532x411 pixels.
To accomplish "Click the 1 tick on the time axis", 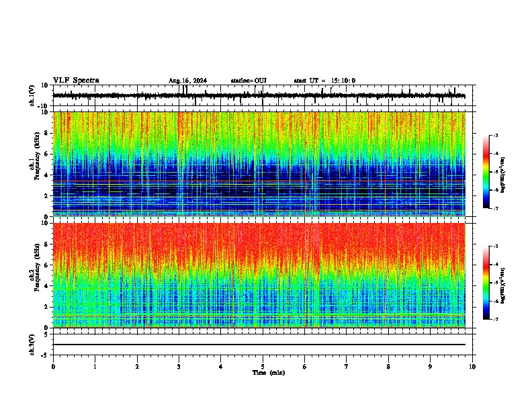I will tap(95, 367).
